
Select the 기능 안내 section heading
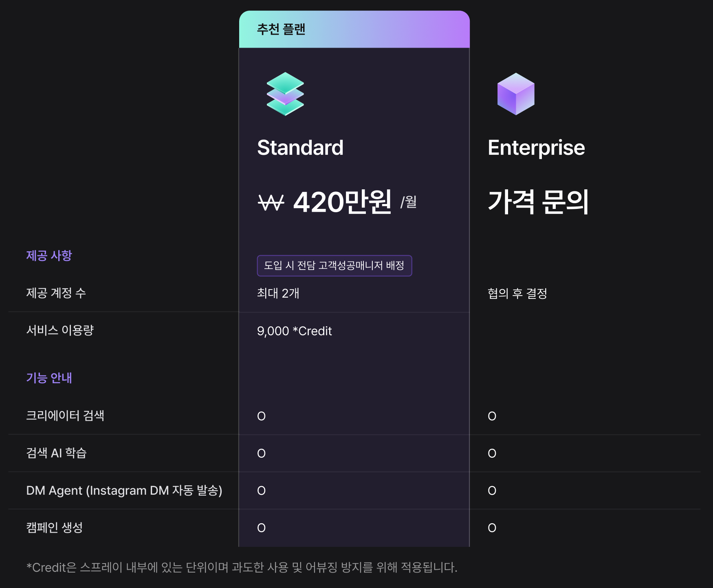(49, 378)
